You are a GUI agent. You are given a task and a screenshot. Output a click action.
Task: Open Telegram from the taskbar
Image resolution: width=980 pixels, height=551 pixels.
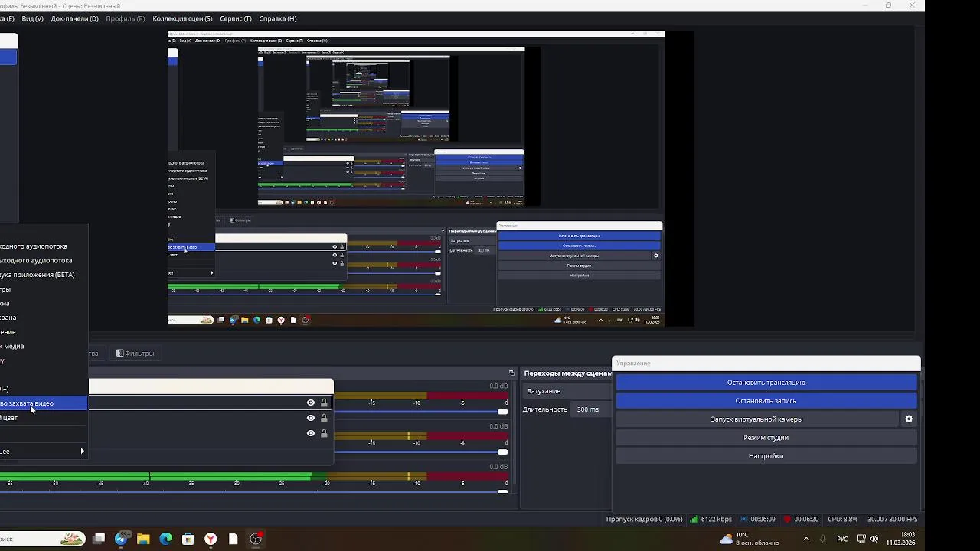pyautogui.click(x=121, y=539)
